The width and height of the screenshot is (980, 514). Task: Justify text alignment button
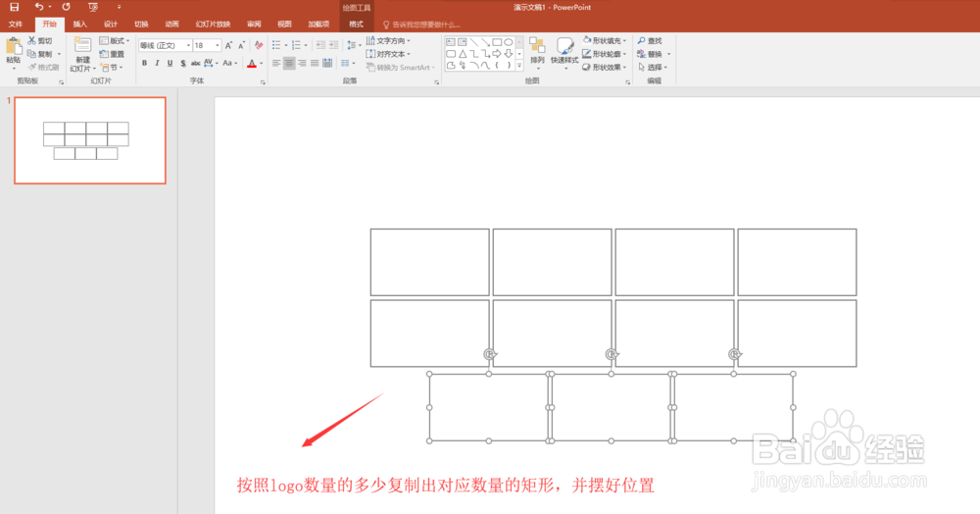(x=315, y=63)
